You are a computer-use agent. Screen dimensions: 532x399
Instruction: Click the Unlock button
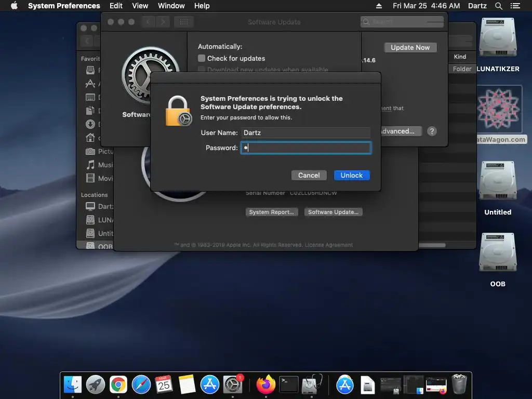pyautogui.click(x=352, y=176)
